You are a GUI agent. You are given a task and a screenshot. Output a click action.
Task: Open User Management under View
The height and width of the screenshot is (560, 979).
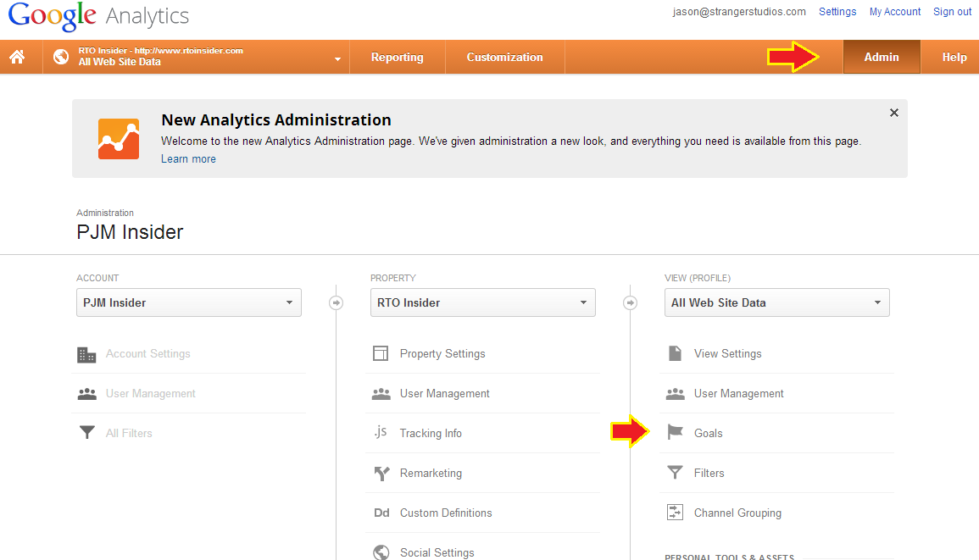point(738,394)
